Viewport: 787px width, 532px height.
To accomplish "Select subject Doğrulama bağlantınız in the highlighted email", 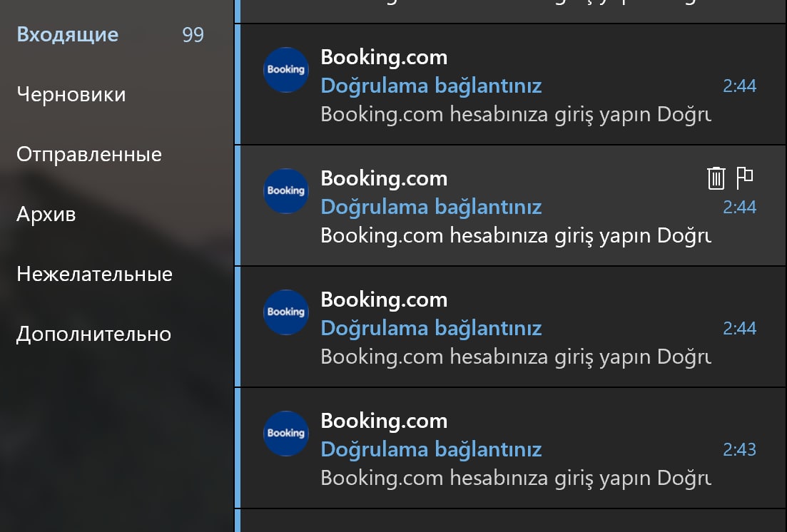I will tap(431, 207).
